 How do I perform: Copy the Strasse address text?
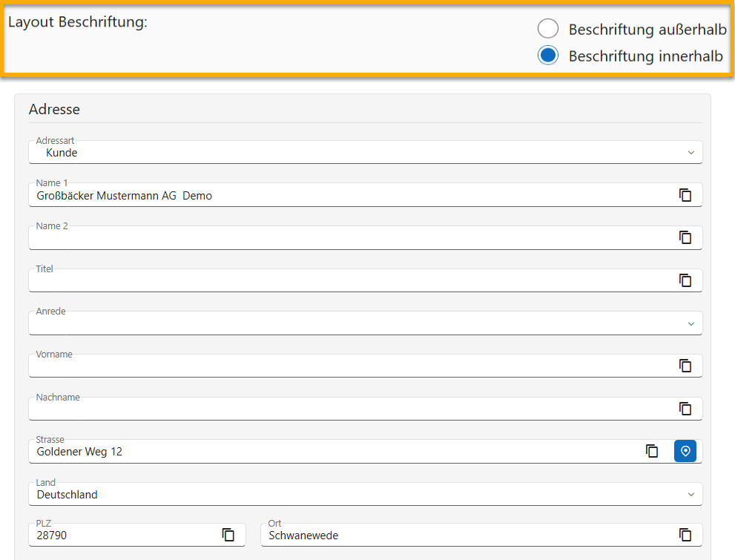(652, 451)
